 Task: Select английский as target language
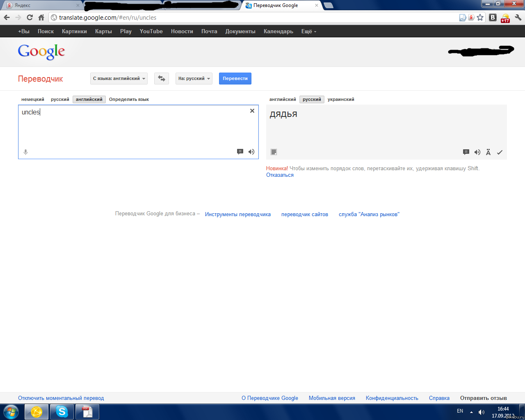283,99
